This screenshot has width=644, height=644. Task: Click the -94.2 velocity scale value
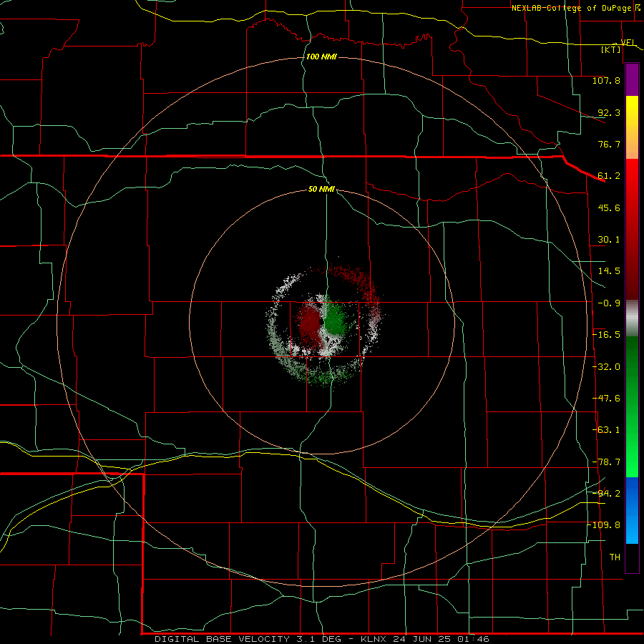click(606, 493)
